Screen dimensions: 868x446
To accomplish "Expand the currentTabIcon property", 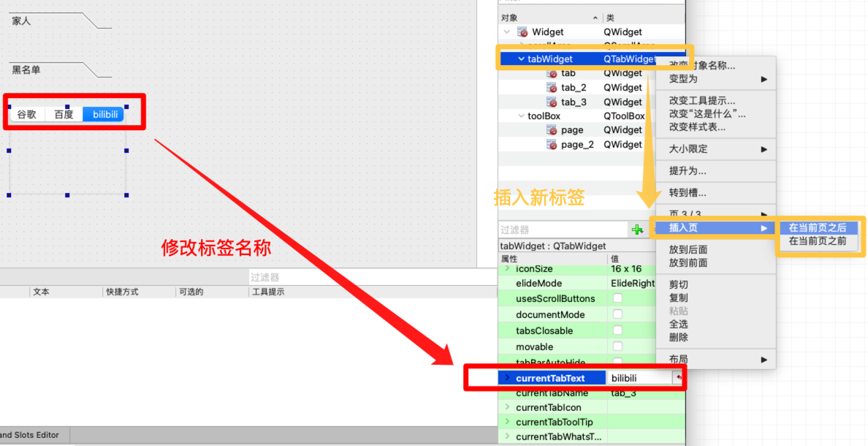I will pos(507,407).
